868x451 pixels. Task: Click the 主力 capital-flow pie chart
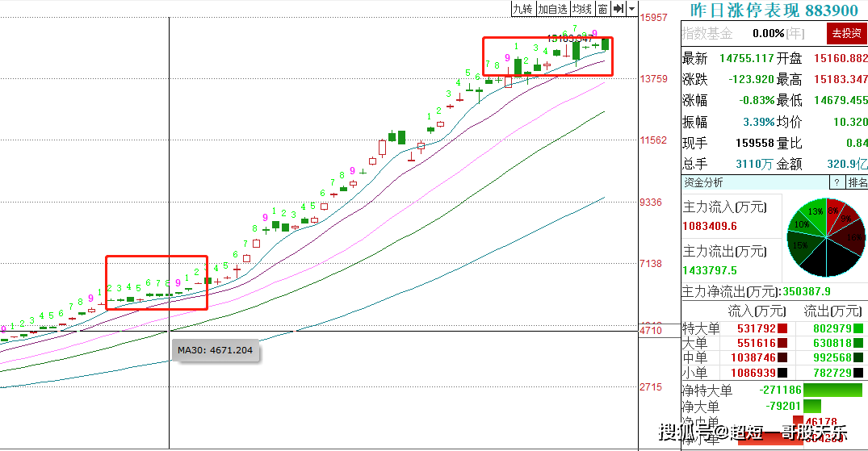(x=827, y=237)
